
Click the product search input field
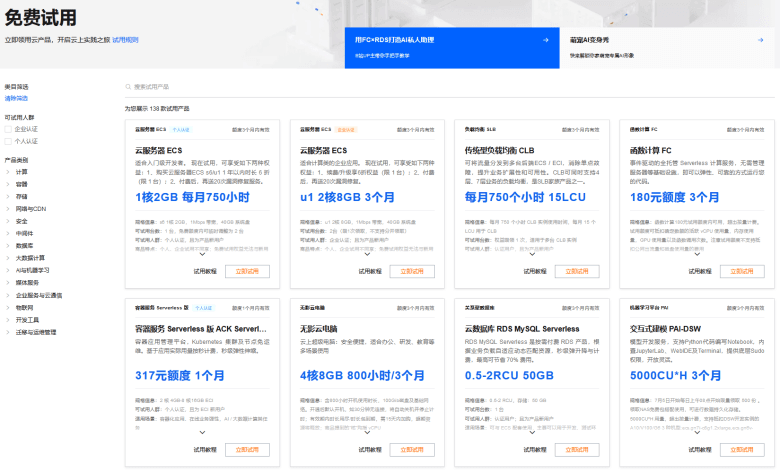(450, 87)
